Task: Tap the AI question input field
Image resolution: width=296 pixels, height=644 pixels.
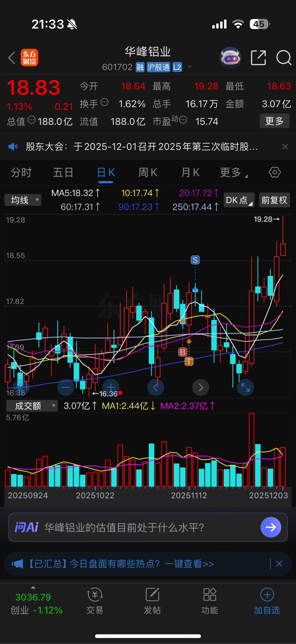Action: (148, 527)
